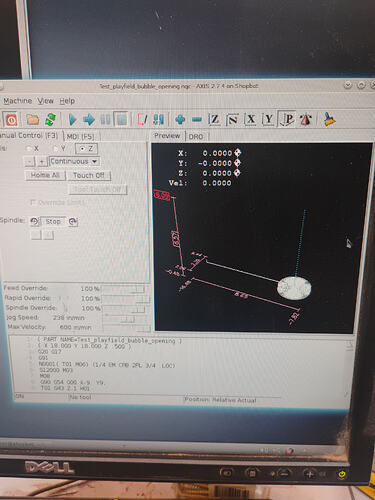Zoom in with the blue plus icon
Screen dimensions: 375x500
pyautogui.click(x=180, y=119)
